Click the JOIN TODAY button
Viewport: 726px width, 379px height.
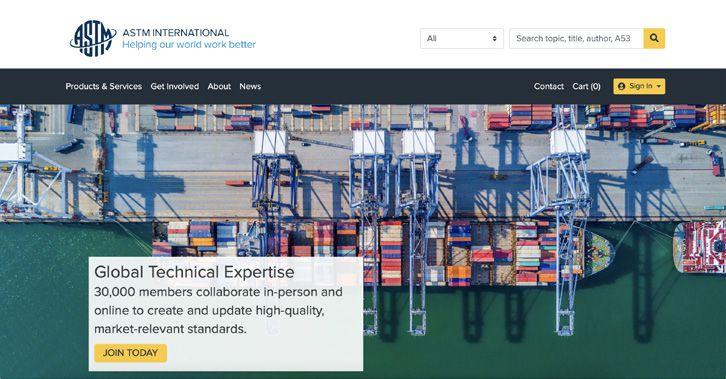pos(131,353)
